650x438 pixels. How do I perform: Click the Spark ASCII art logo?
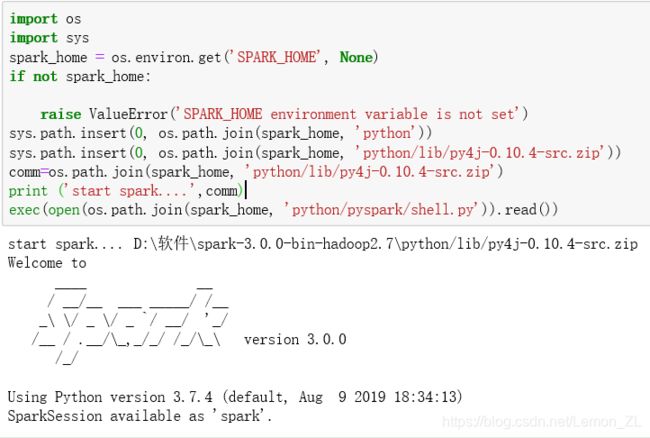click(130, 325)
